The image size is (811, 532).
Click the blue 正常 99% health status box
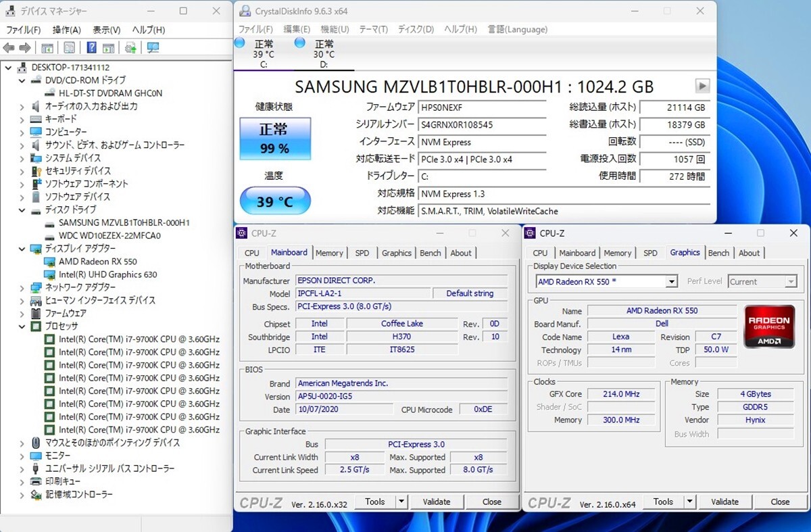click(274, 139)
